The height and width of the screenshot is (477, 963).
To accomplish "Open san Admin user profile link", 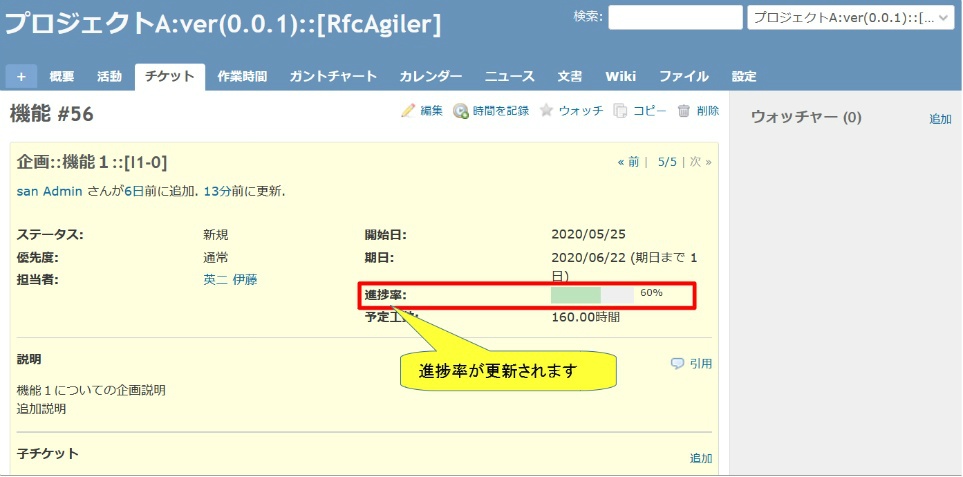I will pyautogui.click(x=49, y=191).
